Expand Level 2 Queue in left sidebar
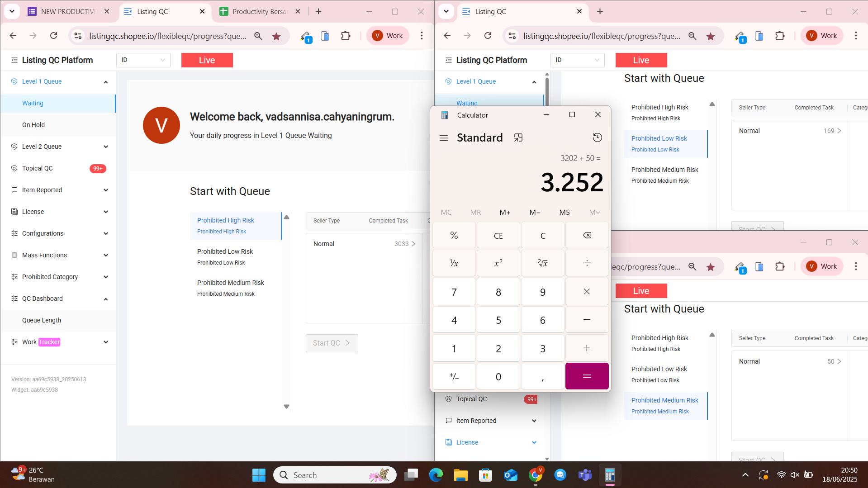Image resolution: width=868 pixels, height=488 pixels. [106, 147]
